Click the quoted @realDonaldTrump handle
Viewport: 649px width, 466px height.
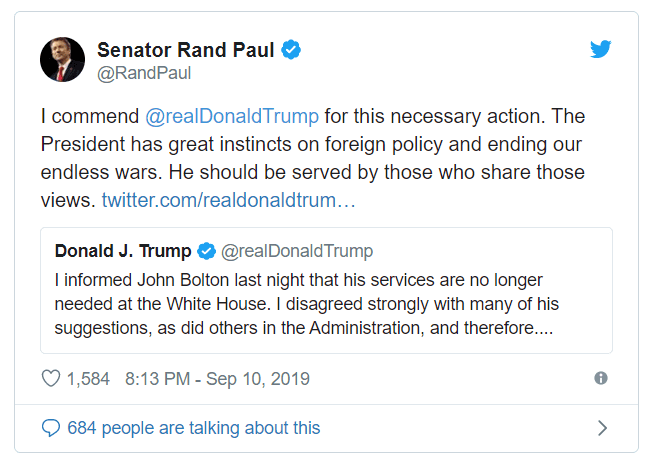(x=296, y=250)
